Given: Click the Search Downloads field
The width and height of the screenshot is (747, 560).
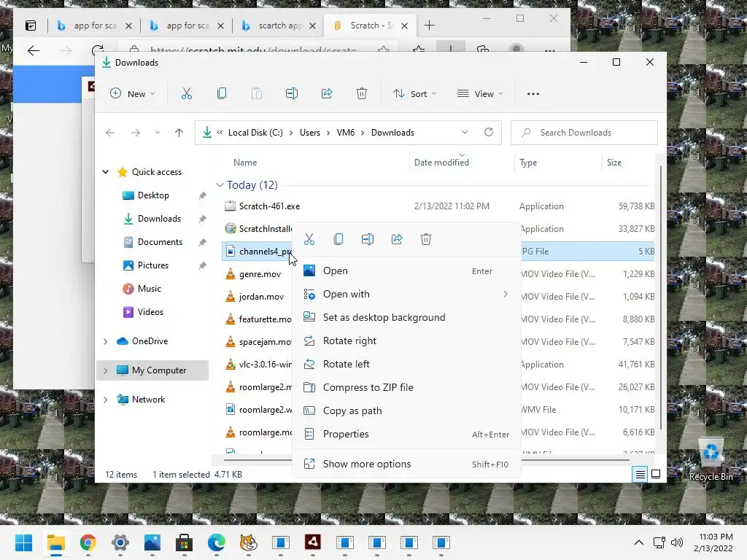Looking at the screenshot, I should tap(584, 133).
